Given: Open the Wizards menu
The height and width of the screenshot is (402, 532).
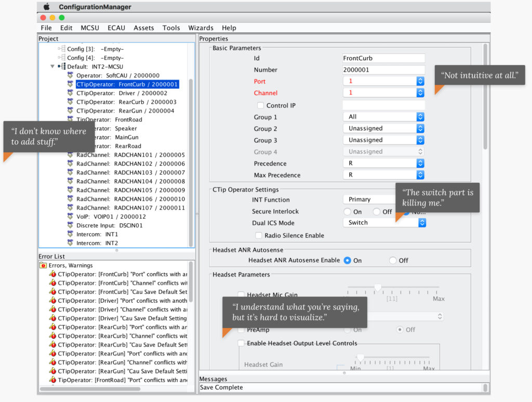Looking at the screenshot, I should 201,28.
